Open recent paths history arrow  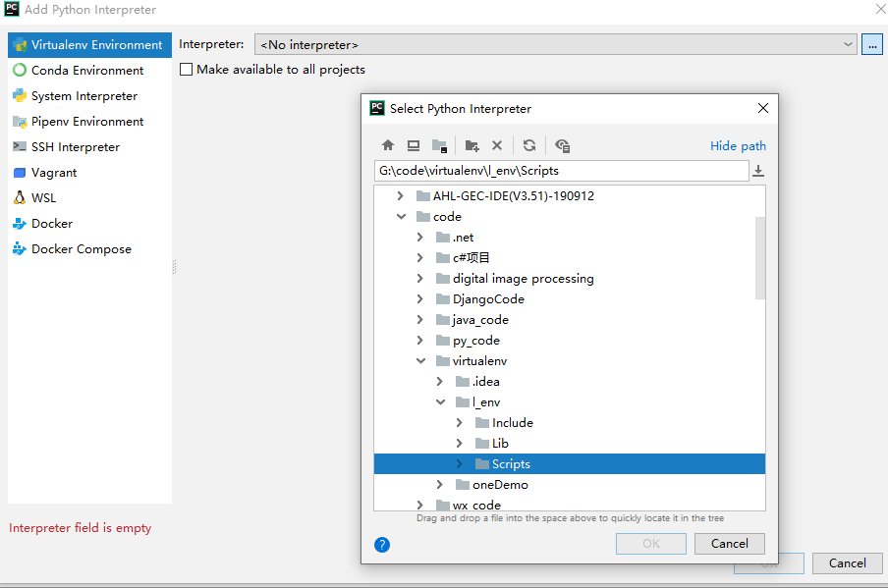point(758,171)
